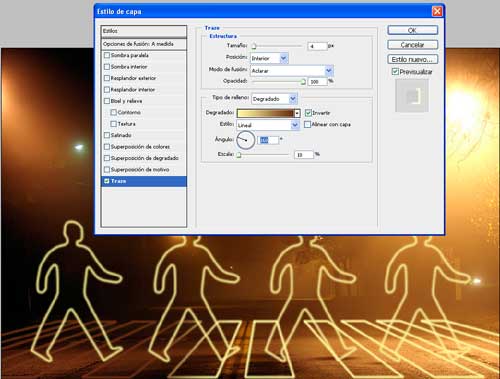Select the Satinado style row
The height and width of the screenshot is (379, 500).
(x=144, y=135)
